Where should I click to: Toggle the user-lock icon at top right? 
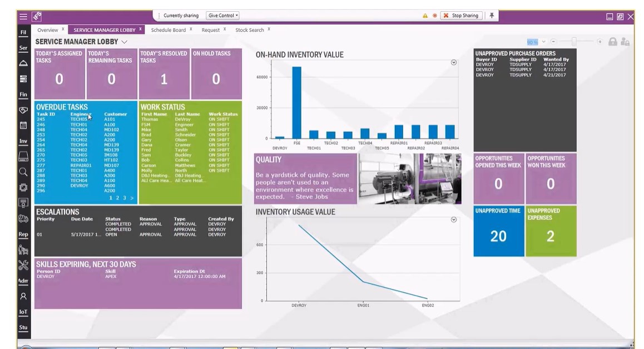point(624,41)
